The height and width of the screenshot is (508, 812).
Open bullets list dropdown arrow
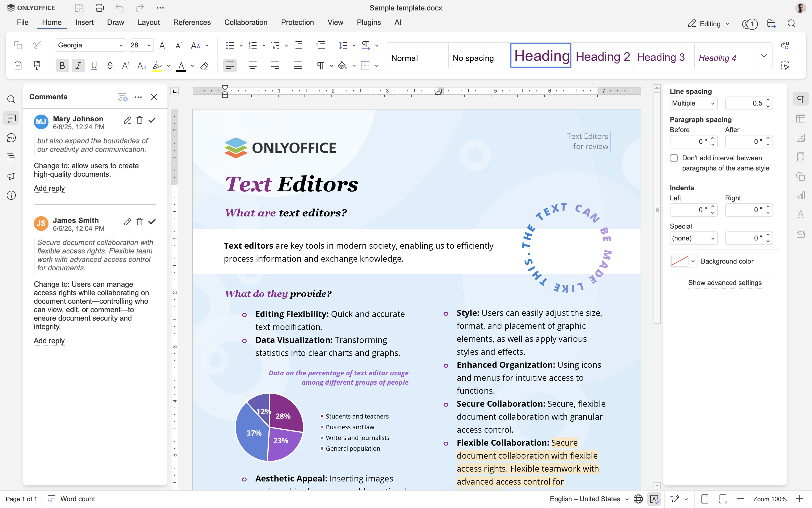point(241,45)
